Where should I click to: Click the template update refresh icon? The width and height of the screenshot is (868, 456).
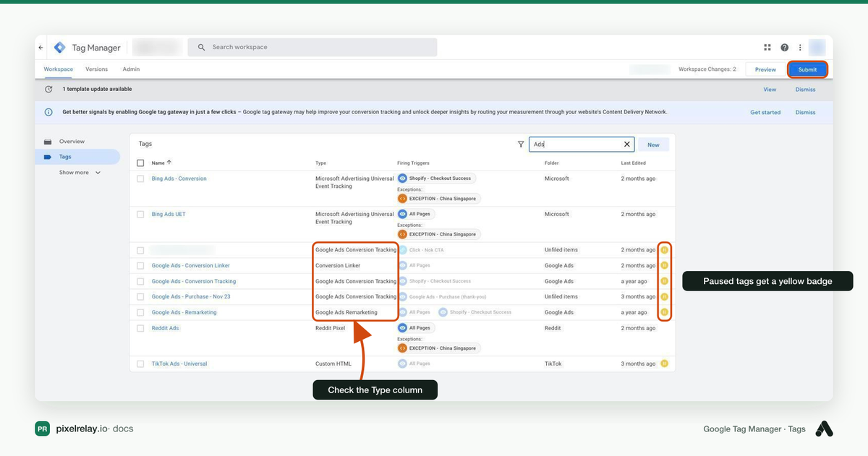(48, 89)
